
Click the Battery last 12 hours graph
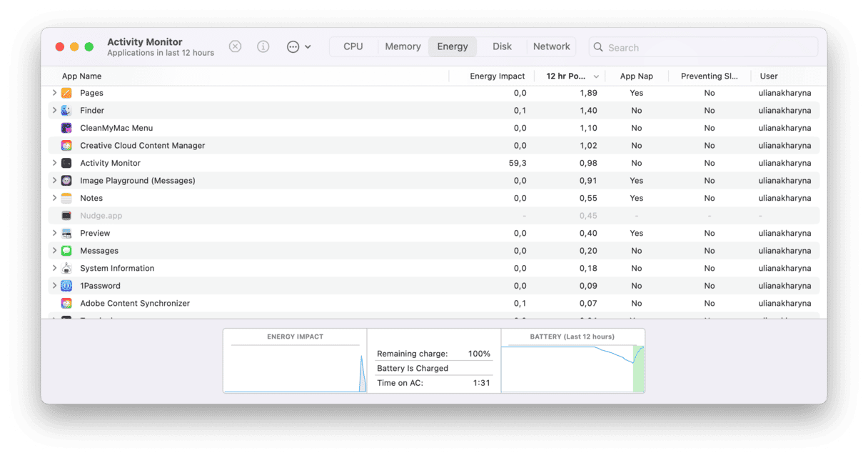[572, 361]
